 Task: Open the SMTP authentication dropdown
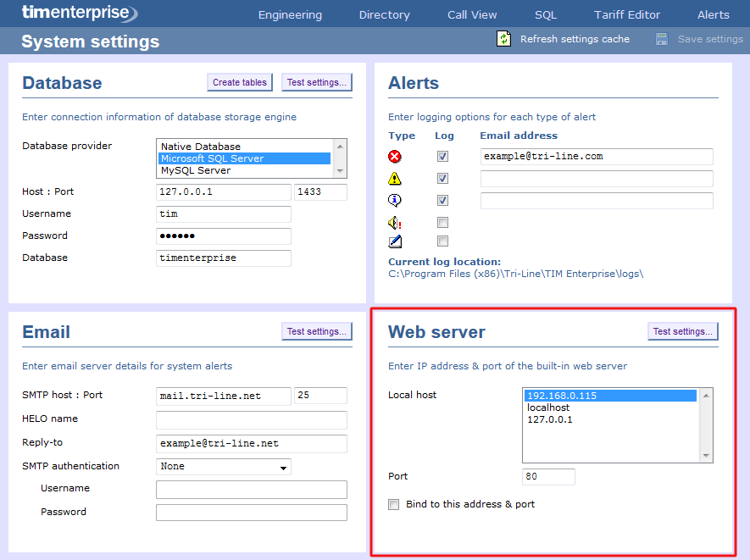pos(224,467)
